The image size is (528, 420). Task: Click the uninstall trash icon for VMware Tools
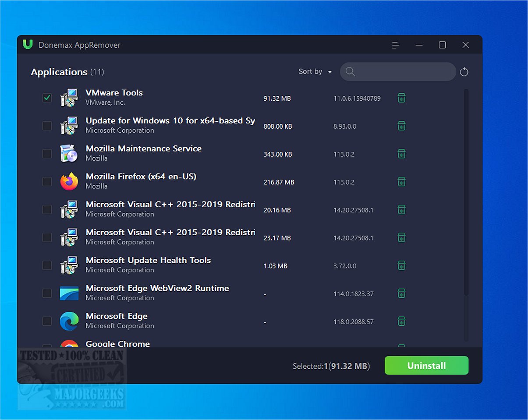pos(401,98)
